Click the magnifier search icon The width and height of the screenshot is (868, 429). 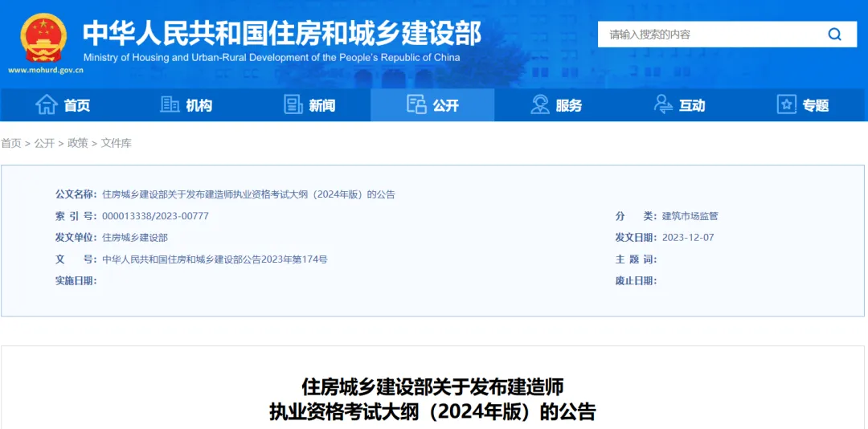coord(834,35)
